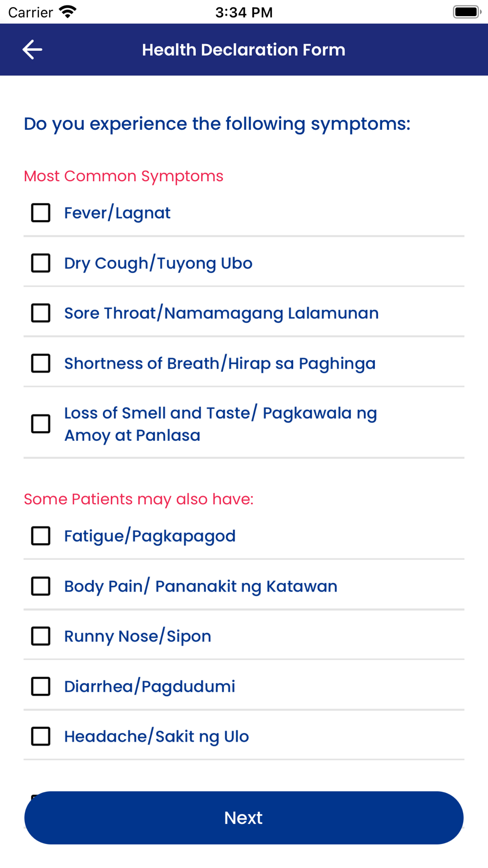Viewport: 488px width, 868px height.
Task: Tap the battery icon in status bar
Action: [466, 12]
